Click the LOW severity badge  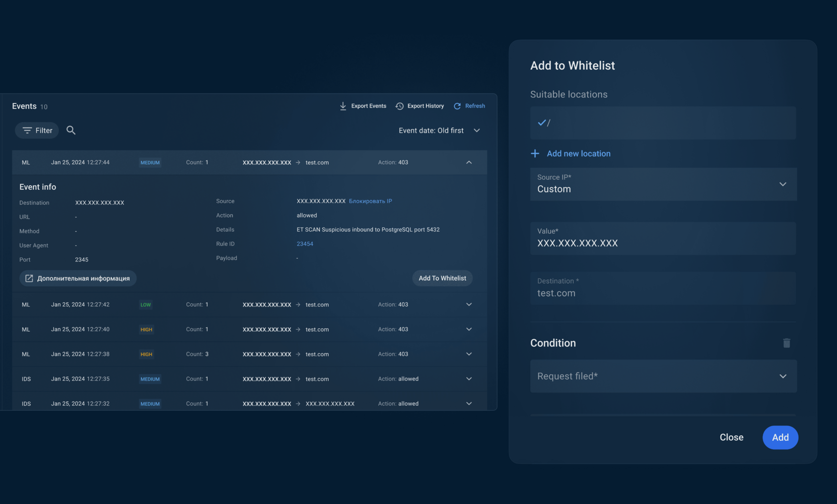pyautogui.click(x=145, y=305)
